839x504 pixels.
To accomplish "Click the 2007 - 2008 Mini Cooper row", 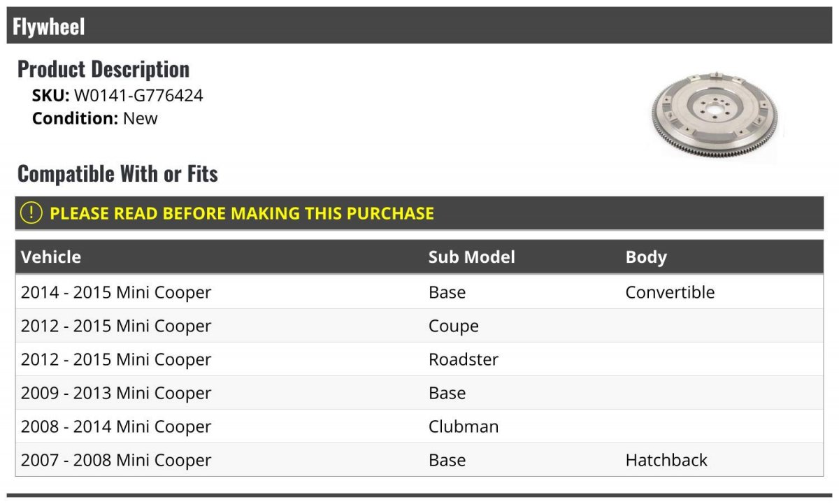I will coord(116,460).
